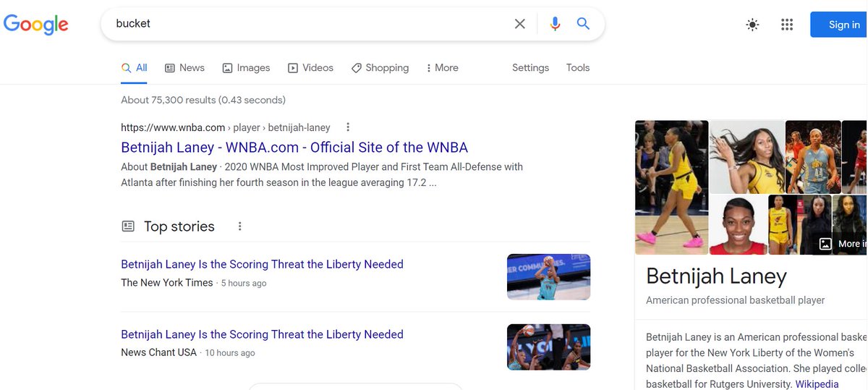Screen dimensions: 868x390
Task: Open New York Times story thumbnail
Action: pyautogui.click(x=549, y=276)
